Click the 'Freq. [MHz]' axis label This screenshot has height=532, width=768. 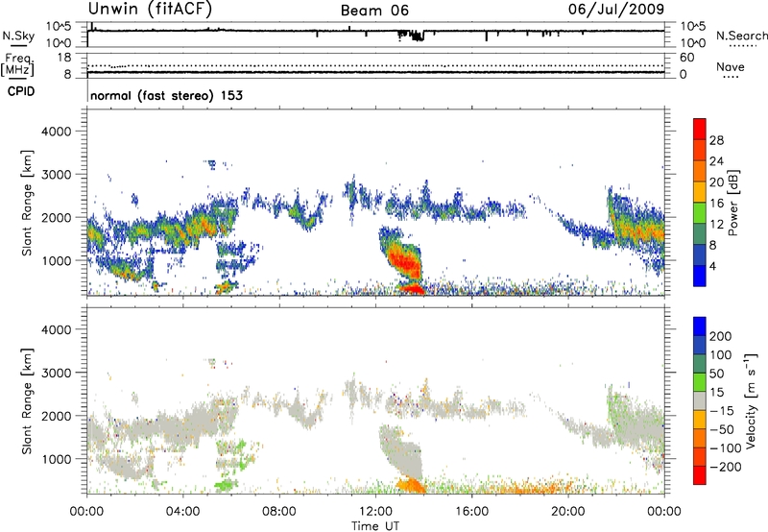17,64
